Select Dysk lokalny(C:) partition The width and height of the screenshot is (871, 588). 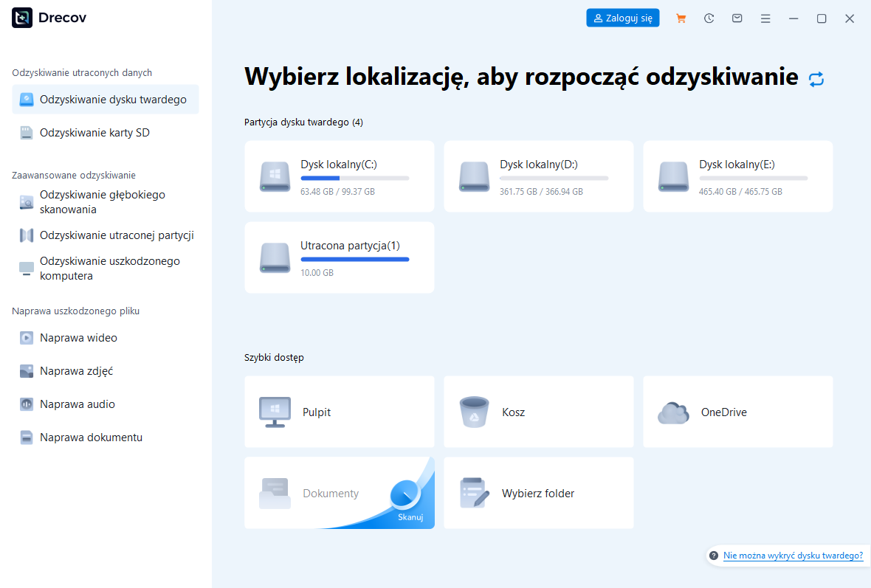[x=339, y=176]
